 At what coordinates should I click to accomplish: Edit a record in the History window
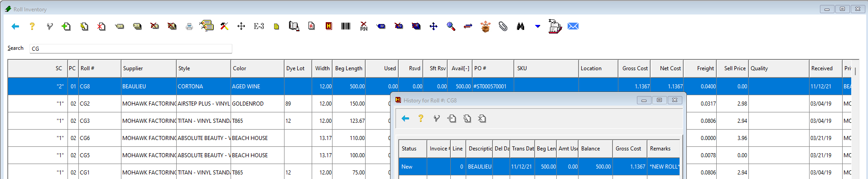tap(467, 119)
